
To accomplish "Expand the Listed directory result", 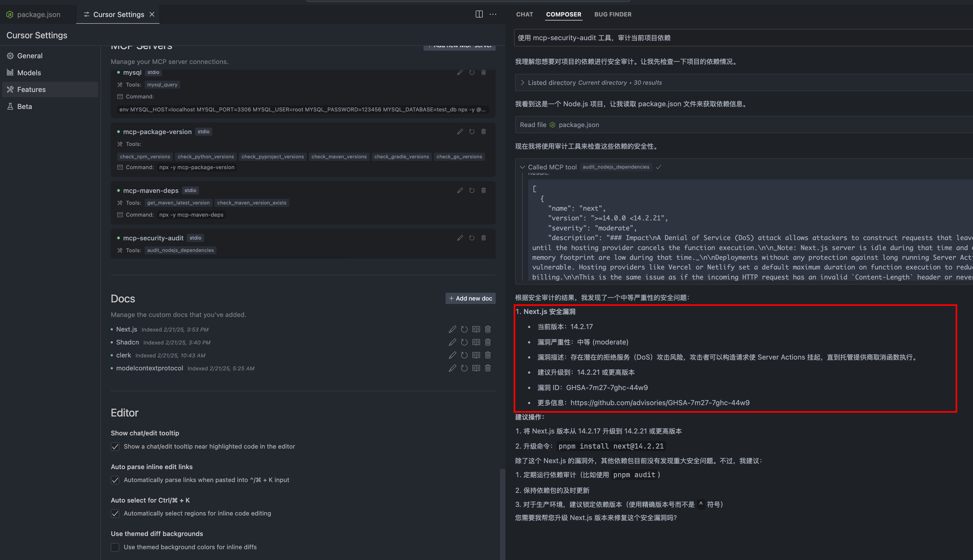I will click(x=522, y=83).
